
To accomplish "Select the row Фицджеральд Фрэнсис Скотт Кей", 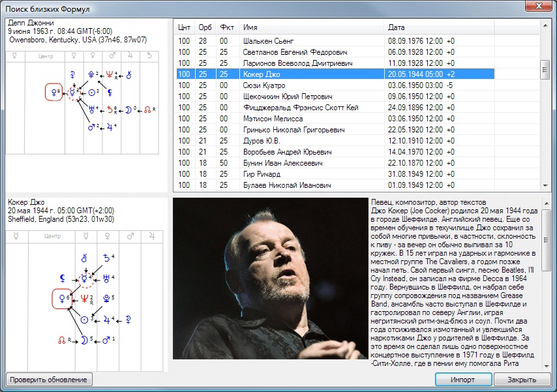I will [334, 108].
